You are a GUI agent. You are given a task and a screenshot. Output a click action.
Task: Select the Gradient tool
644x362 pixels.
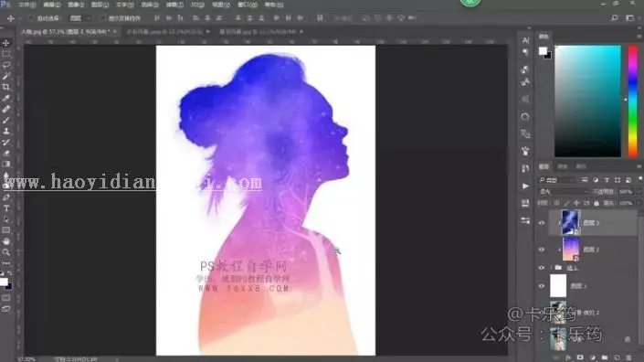click(x=6, y=165)
